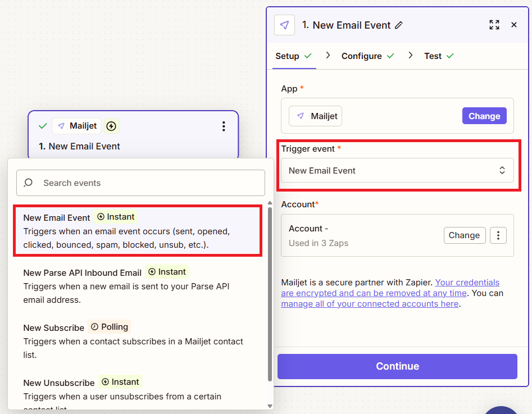The width and height of the screenshot is (532, 414).
Task: Click the pencil icon to rename the step
Action: (399, 25)
